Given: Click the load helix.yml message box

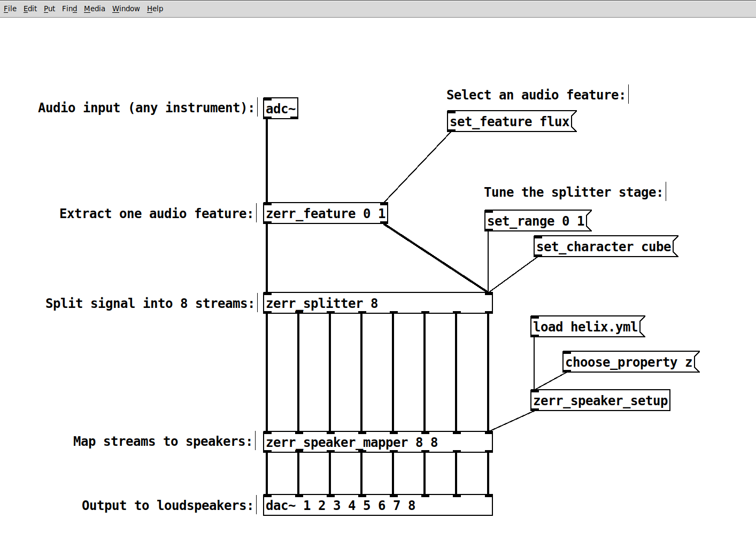Looking at the screenshot, I should (x=586, y=327).
